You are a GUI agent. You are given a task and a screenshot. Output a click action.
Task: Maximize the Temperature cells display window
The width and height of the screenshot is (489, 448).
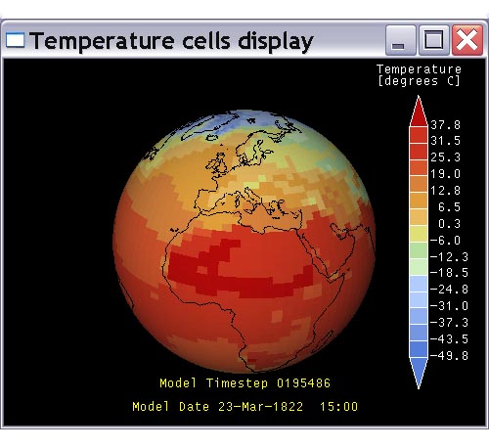click(434, 40)
